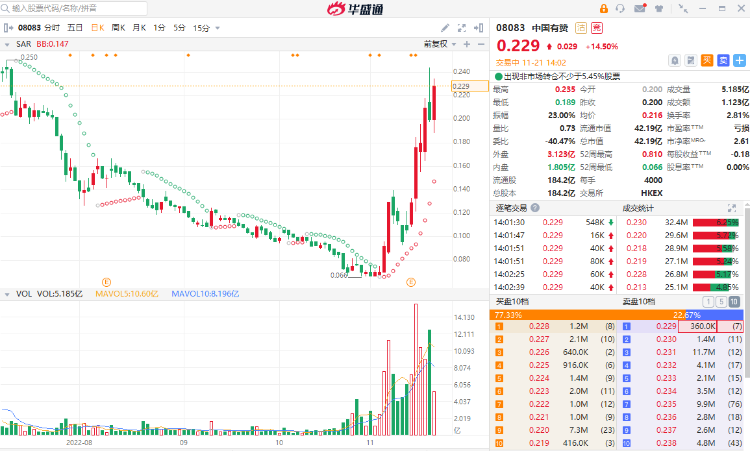The image size is (750, 451).
Task: Click the VOL indicator name label
Action: [x=24, y=294]
